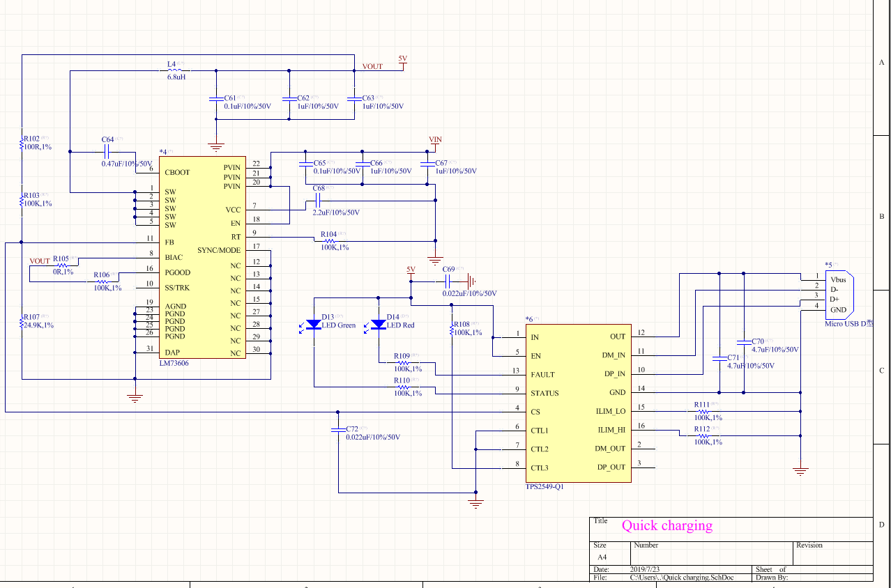Select capacitor C69 symbol
891x588 pixels.
click(448, 281)
